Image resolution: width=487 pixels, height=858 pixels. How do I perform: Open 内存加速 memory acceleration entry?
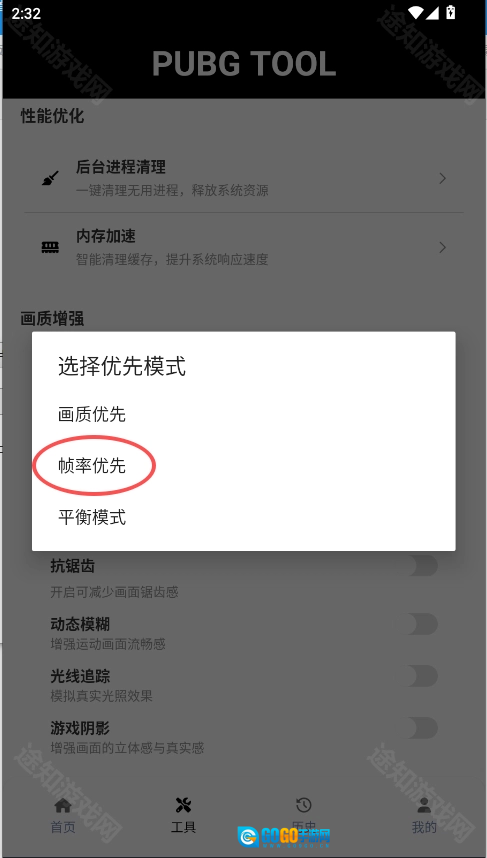244,247
